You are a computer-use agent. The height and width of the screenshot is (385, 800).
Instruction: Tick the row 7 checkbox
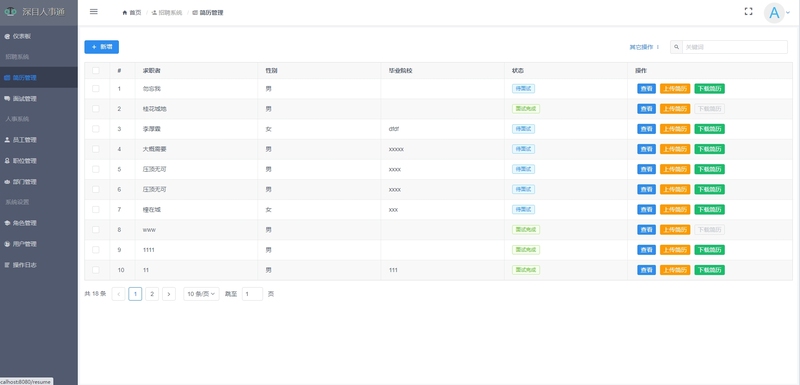point(96,209)
